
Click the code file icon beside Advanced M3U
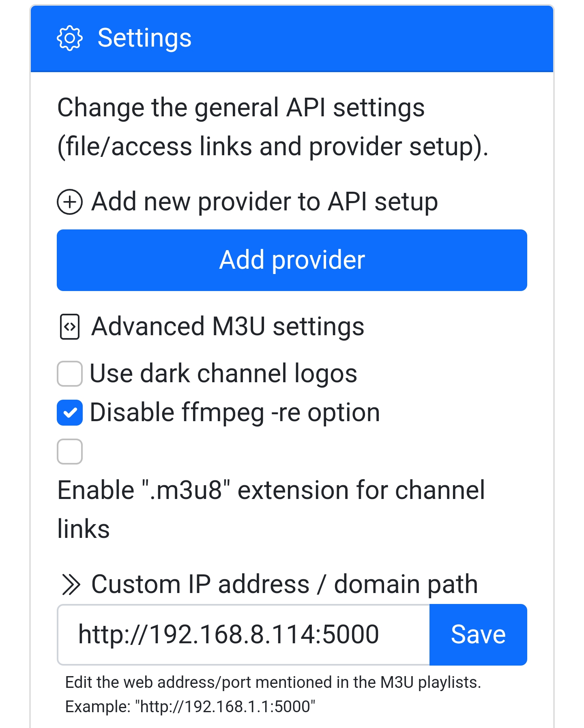[x=70, y=327]
